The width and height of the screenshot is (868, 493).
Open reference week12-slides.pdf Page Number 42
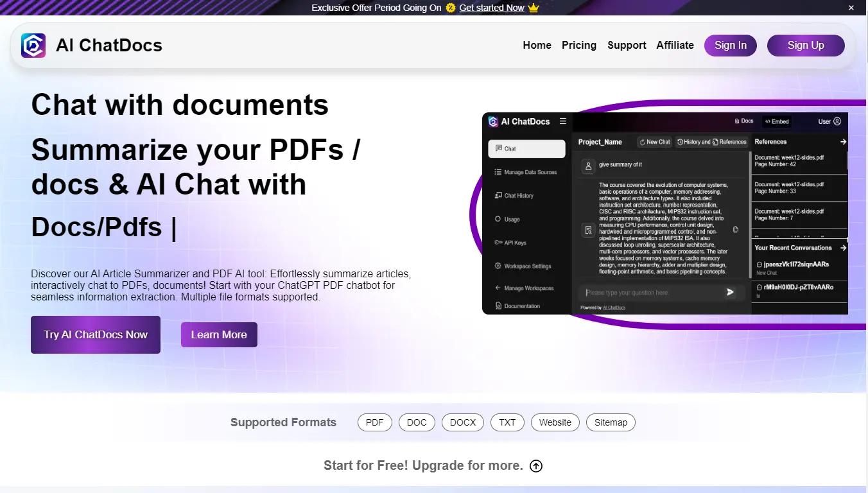(x=799, y=161)
